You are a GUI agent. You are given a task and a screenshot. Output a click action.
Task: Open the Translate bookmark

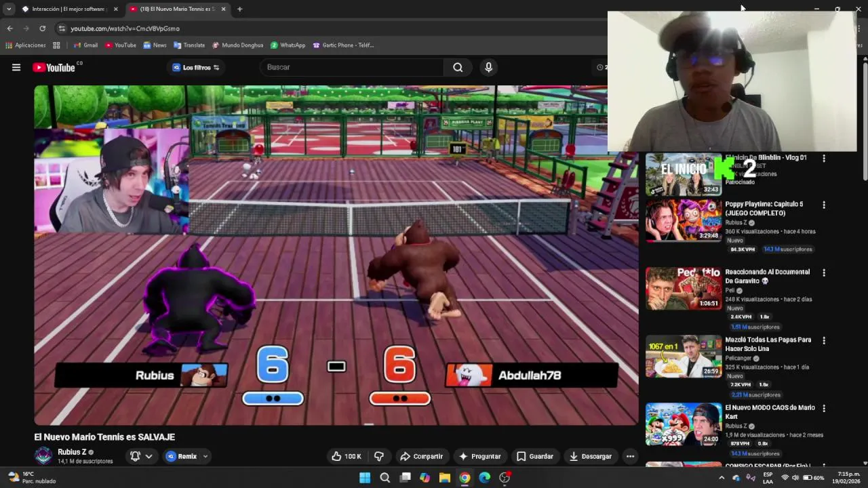pos(189,45)
